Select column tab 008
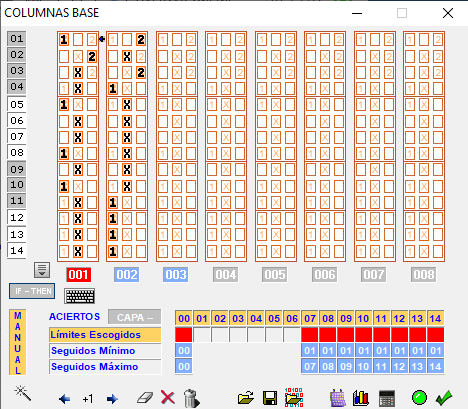 [424, 275]
